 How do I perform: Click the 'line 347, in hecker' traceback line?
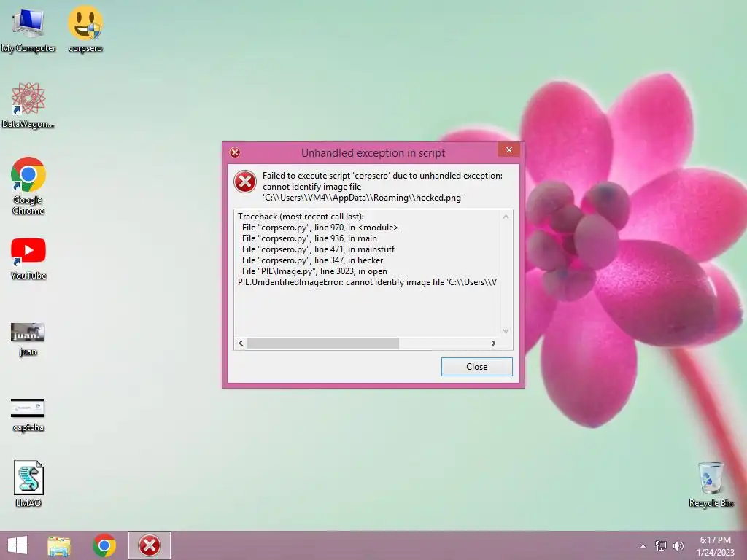pyautogui.click(x=312, y=260)
